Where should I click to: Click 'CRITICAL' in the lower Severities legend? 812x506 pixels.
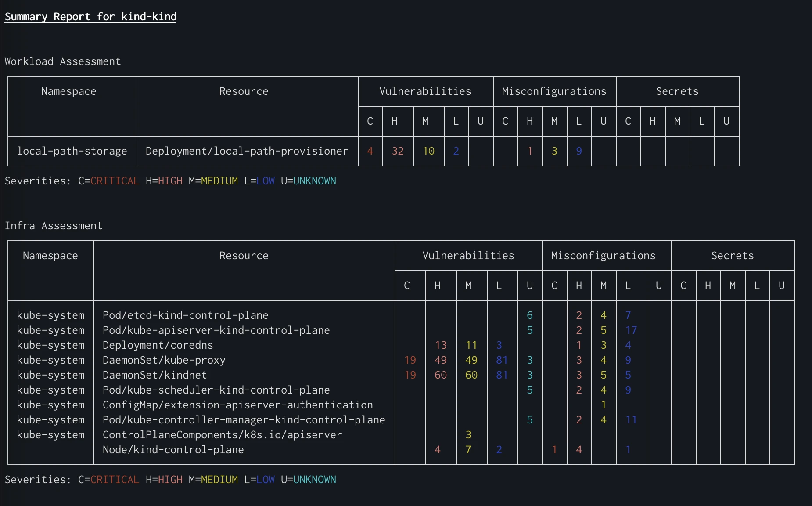pos(115,480)
